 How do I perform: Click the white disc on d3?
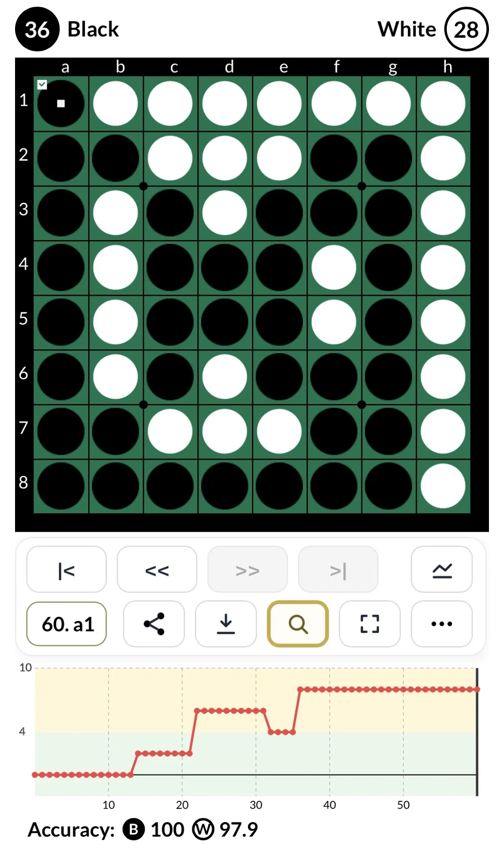[225, 213]
